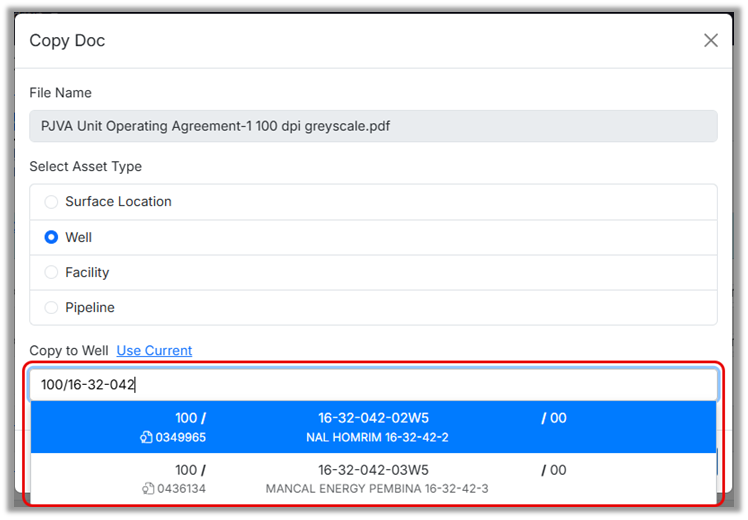Image resolution: width=748 pixels, height=520 pixels.
Task: Click license number 0349965 in first suggestion
Action: coord(181,438)
